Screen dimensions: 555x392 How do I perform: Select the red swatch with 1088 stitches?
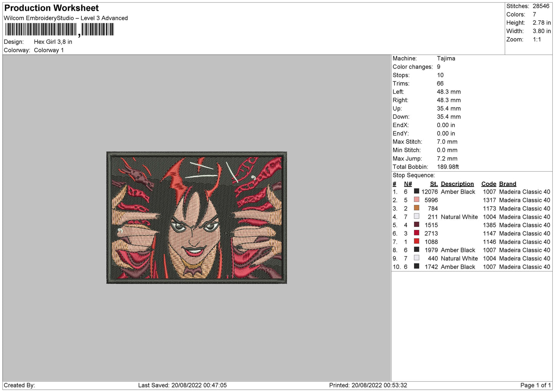pyautogui.click(x=416, y=241)
